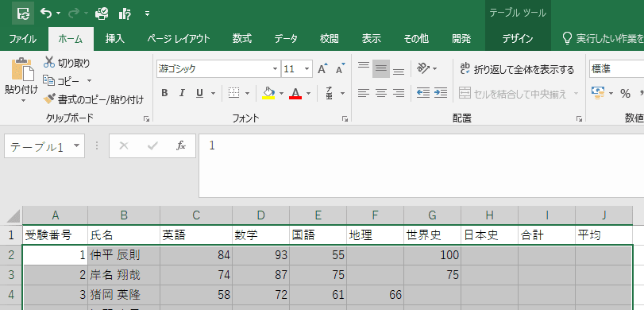This screenshot has height=310, width=644.
Task: Align cell text left
Action: pyautogui.click(x=364, y=93)
